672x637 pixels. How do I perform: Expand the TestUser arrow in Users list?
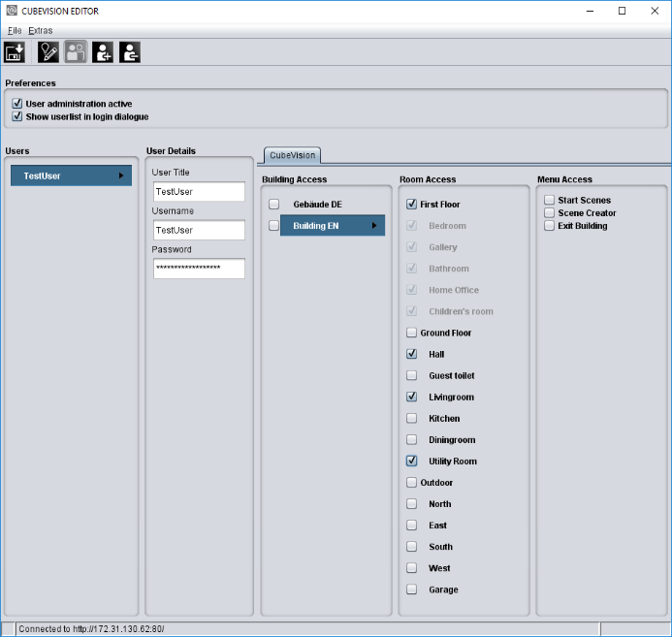tap(121, 175)
